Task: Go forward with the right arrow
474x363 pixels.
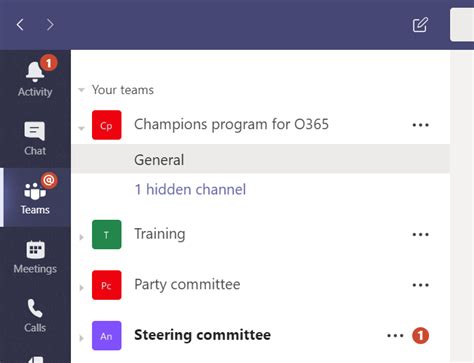Action: pyautogui.click(x=50, y=25)
